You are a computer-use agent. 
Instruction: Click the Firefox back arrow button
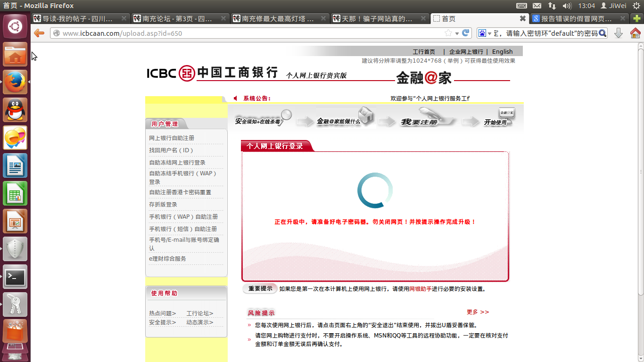point(39,33)
